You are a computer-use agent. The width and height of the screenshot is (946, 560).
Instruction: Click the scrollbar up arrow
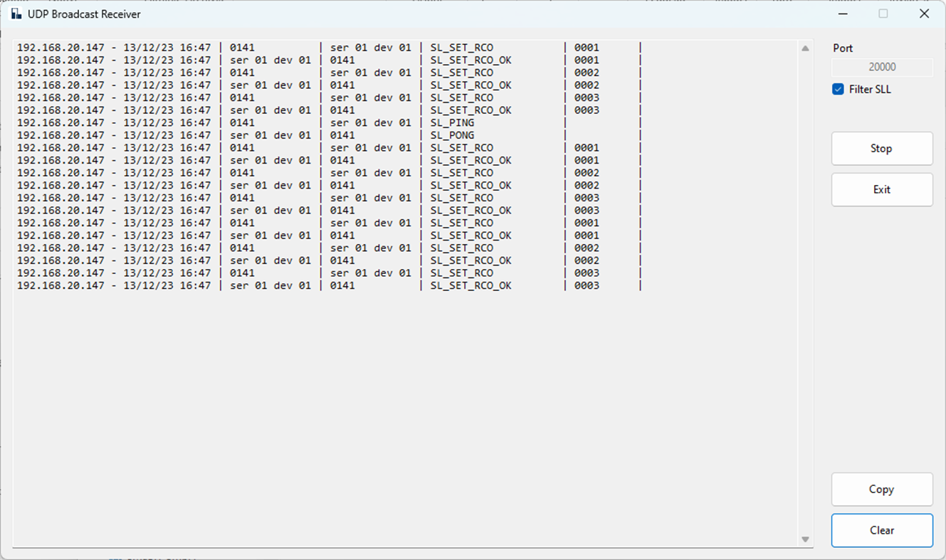pyautogui.click(x=806, y=48)
